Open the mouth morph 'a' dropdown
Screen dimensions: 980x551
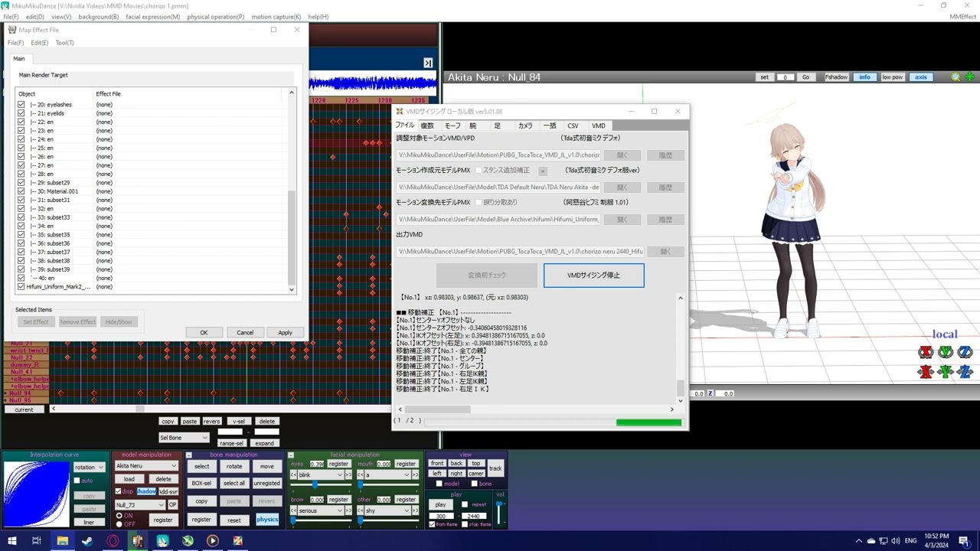click(x=388, y=474)
